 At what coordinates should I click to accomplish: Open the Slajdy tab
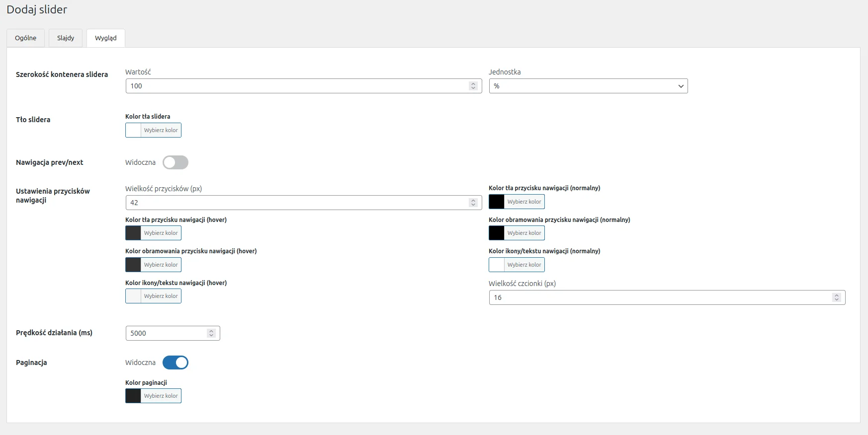click(66, 38)
